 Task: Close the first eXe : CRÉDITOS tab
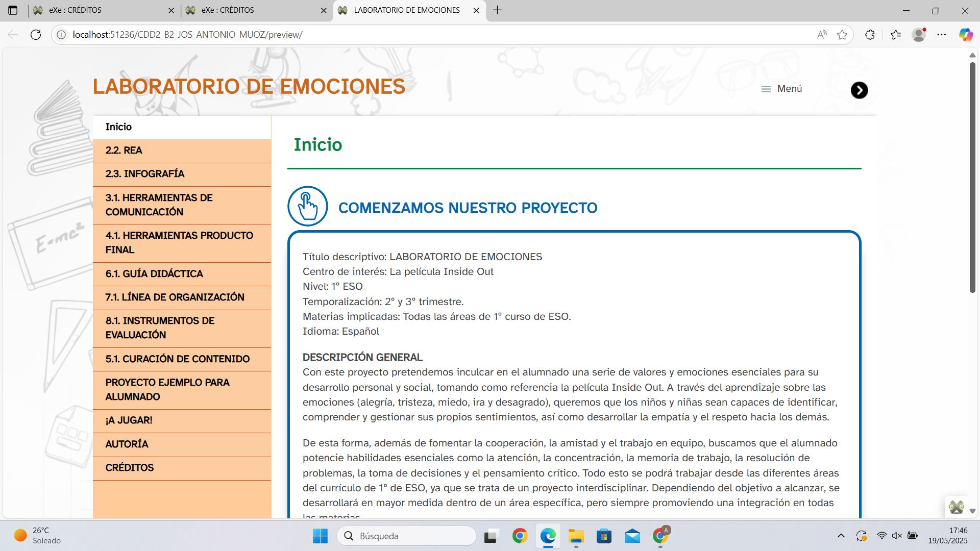pyautogui.click(x=171, y=10)
